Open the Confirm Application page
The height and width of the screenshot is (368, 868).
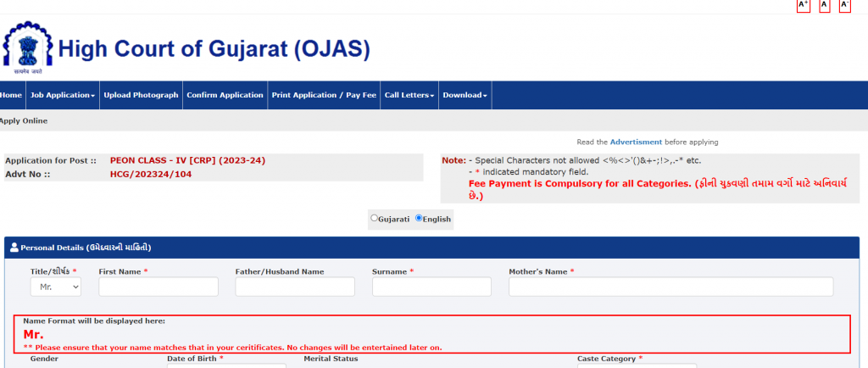click(225, 95)
